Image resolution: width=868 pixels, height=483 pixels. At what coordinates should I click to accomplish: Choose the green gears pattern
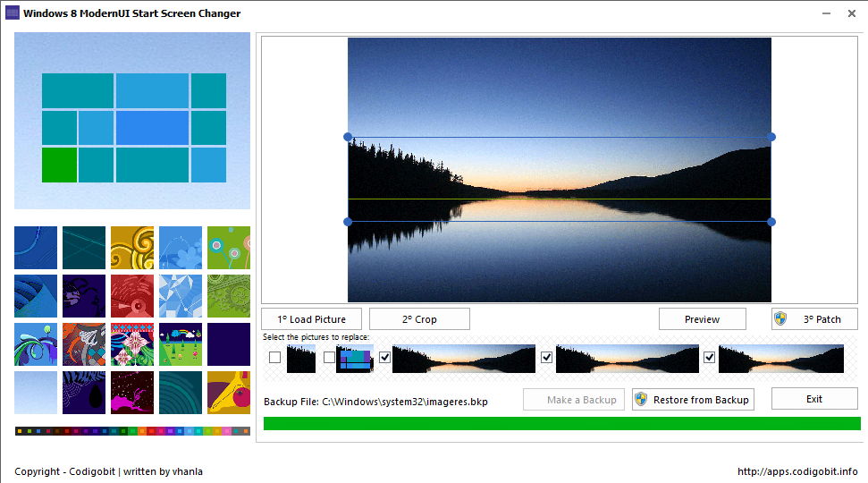pyautogui.click(x=229, y=296)
